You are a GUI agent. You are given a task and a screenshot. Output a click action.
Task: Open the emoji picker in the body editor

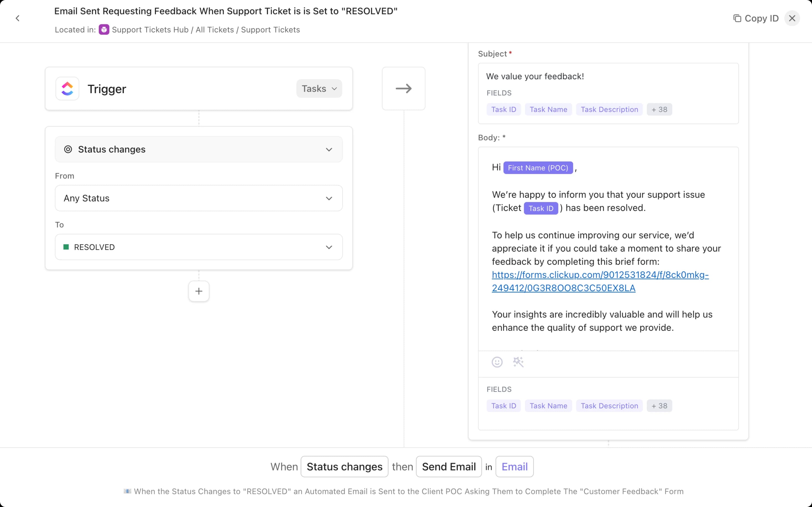(497, 362)
